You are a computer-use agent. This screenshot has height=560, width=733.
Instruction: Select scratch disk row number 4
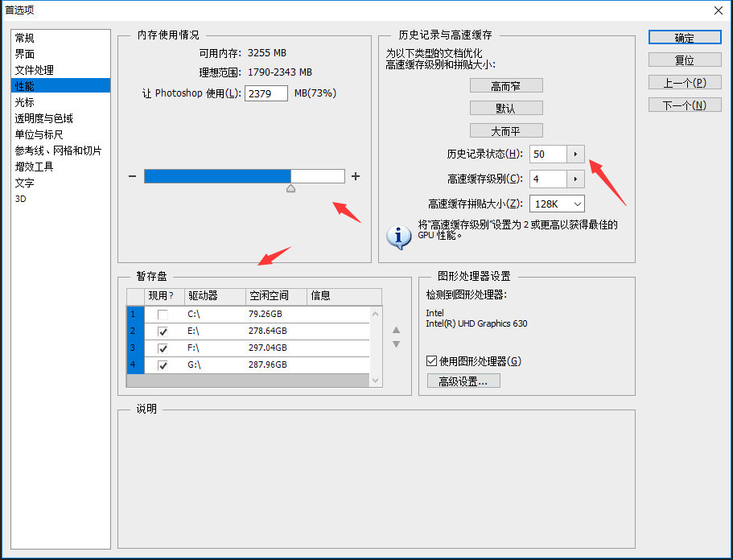[135, 365]
